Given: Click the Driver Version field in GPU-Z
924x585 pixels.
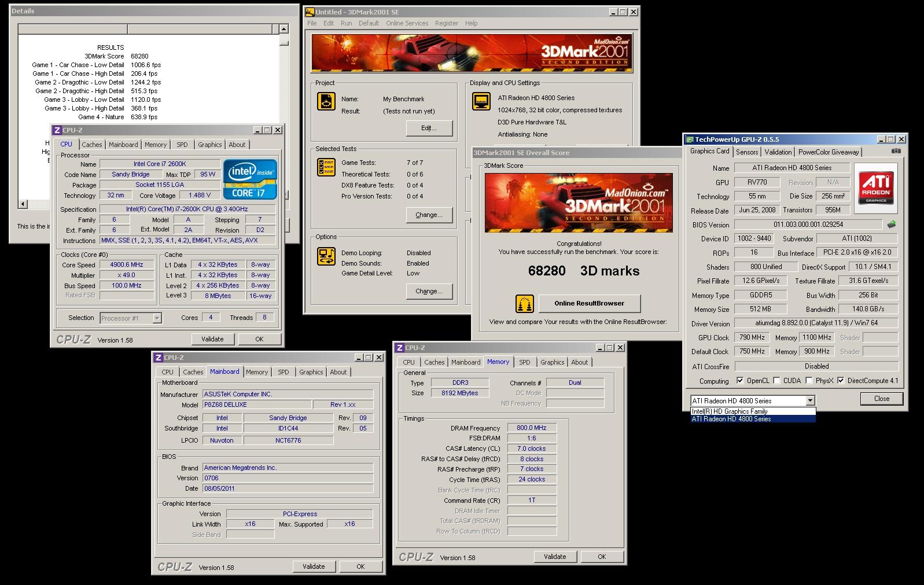Looking at the screenshot, I should 816,323.
